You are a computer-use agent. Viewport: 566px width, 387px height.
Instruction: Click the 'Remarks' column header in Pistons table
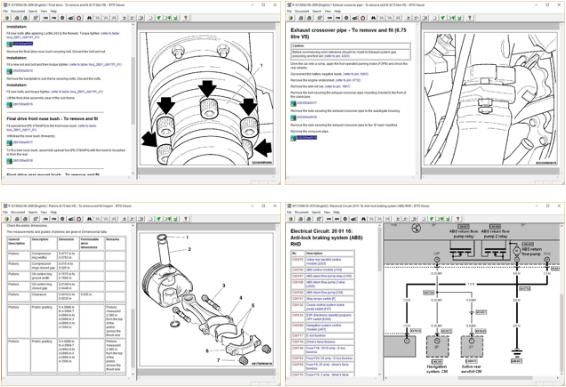click(x=113, y=239)
